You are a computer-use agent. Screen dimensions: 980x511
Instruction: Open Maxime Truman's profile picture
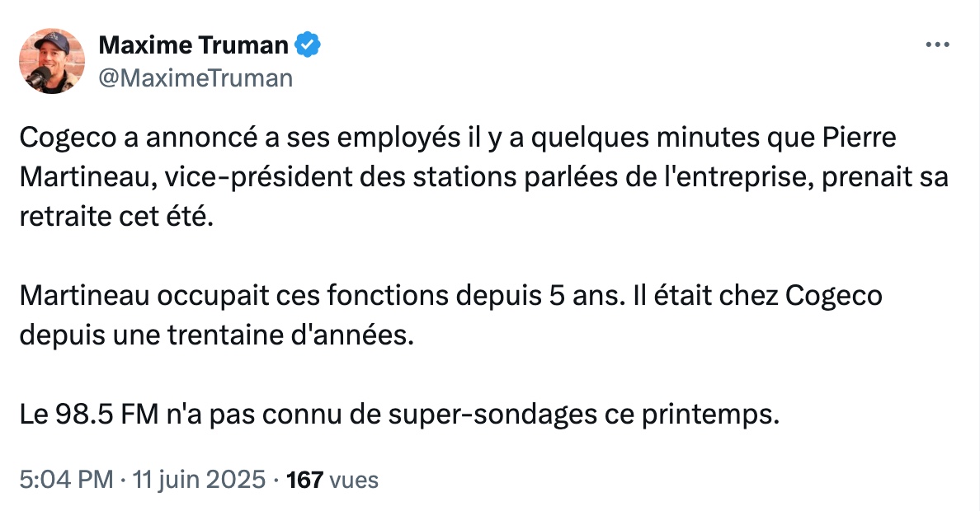52,61
